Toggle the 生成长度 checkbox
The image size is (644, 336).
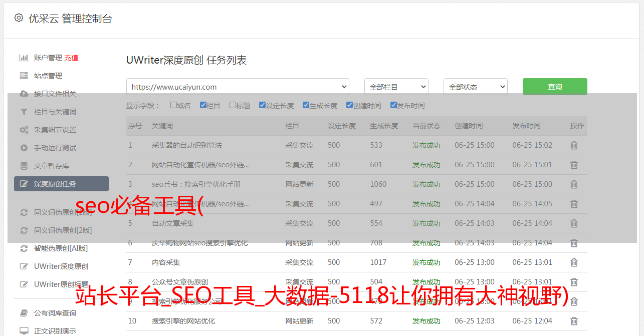306,105
